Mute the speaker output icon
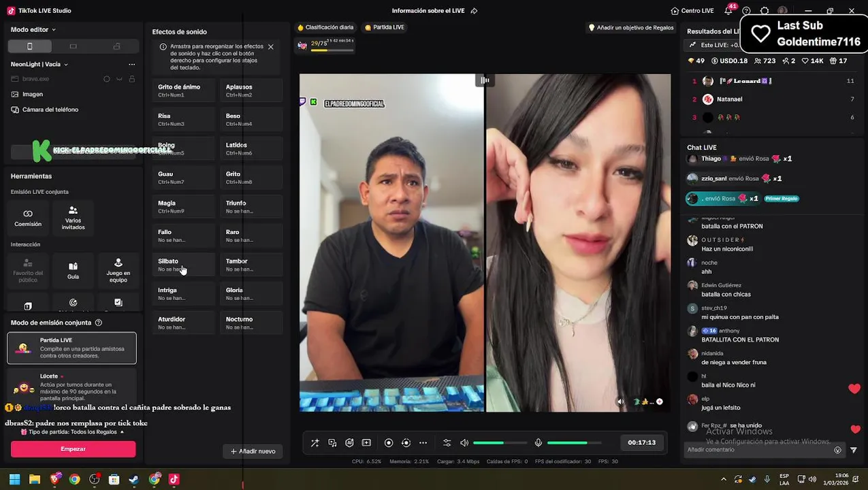This screenshot has width=868, height=490. 464,442
